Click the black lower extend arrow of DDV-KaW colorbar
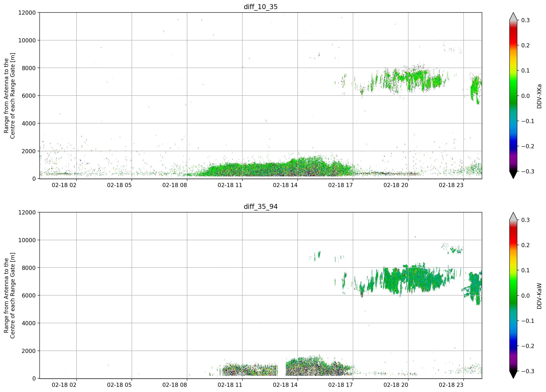 (513, 374)
